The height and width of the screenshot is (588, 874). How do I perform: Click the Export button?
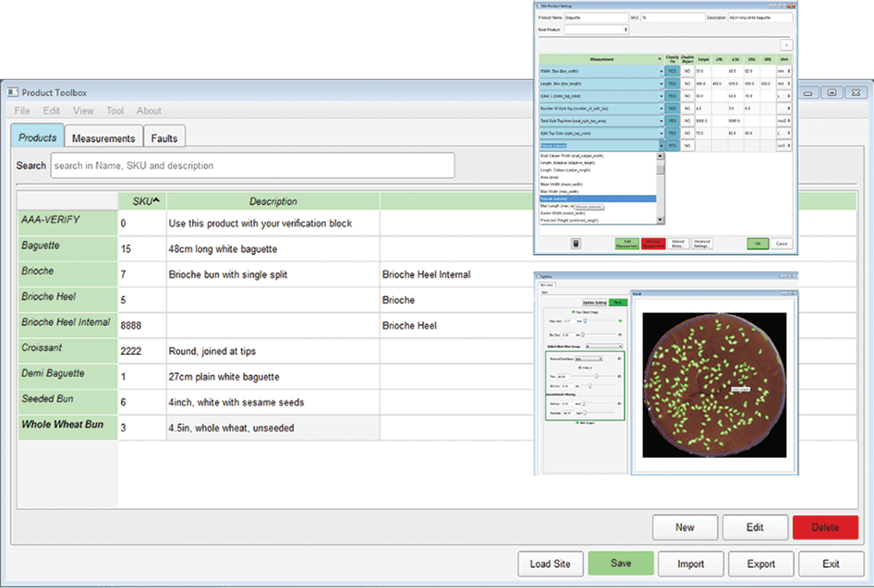[761, 563]
